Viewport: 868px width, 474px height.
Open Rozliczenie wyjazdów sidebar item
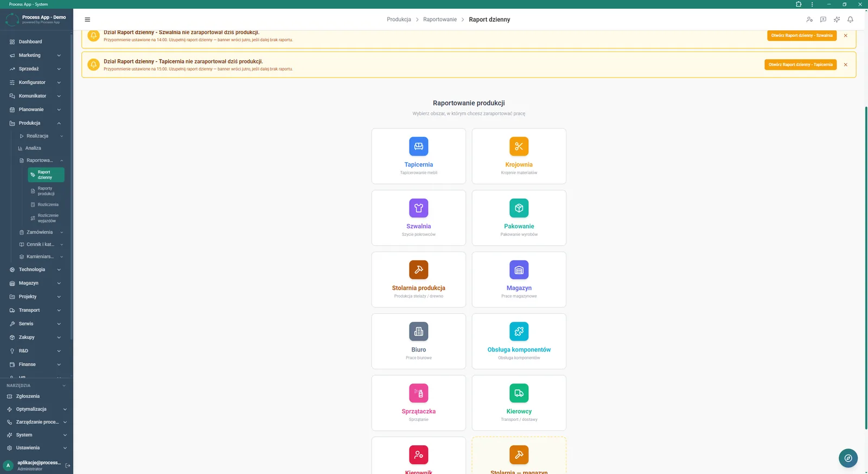click(46, 218)
